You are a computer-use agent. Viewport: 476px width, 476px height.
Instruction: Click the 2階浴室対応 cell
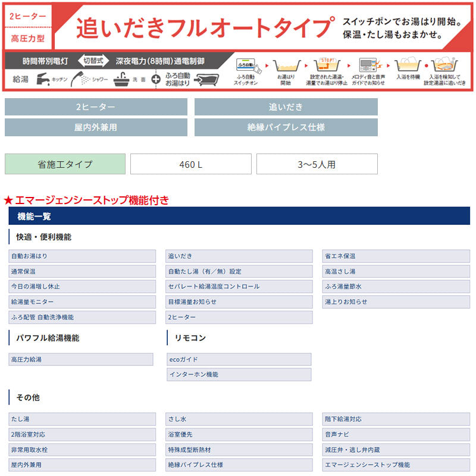(82, 435)
